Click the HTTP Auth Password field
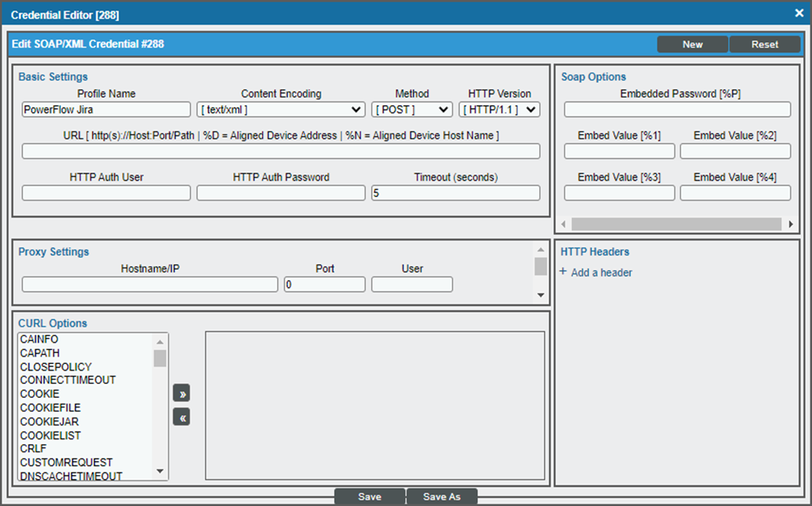Image resolution: width=812 pixels, height=506 pixels. click(281, 193)
